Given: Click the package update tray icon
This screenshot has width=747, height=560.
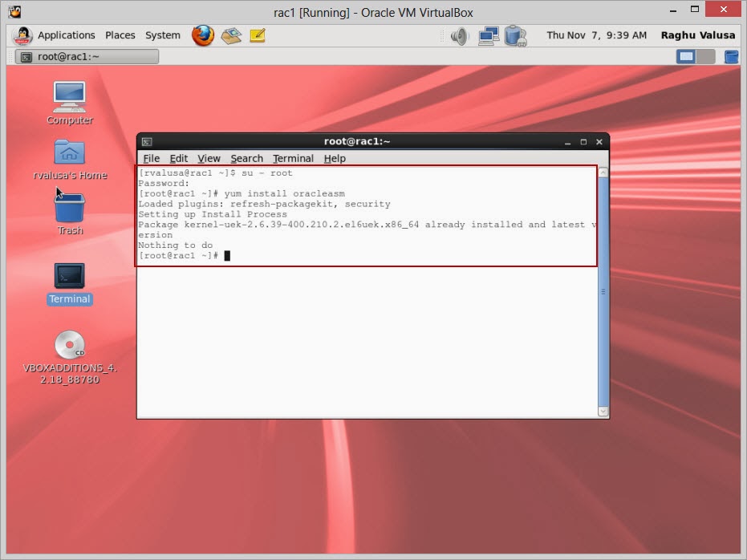Looking at the screenshot, I should coord(515,36).
